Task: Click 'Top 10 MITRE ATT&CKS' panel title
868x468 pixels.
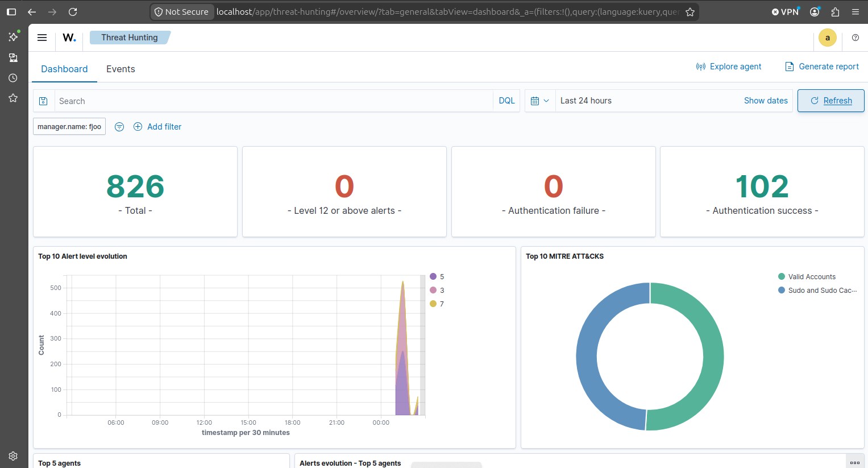Action: tap(564, 256)
